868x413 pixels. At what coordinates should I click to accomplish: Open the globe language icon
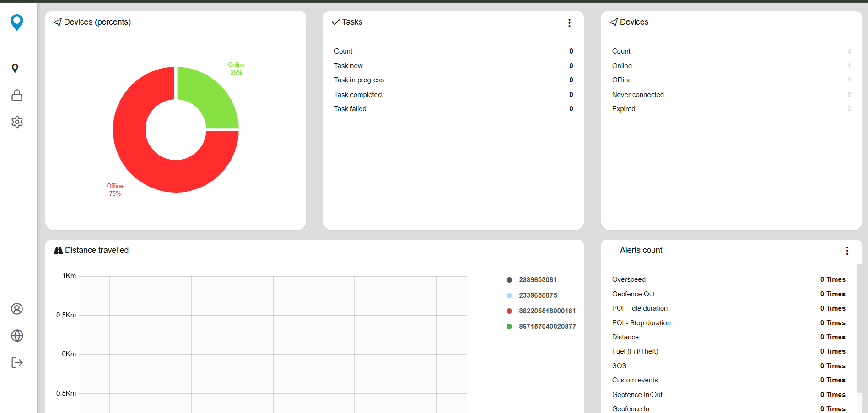[x=17, y=336]
